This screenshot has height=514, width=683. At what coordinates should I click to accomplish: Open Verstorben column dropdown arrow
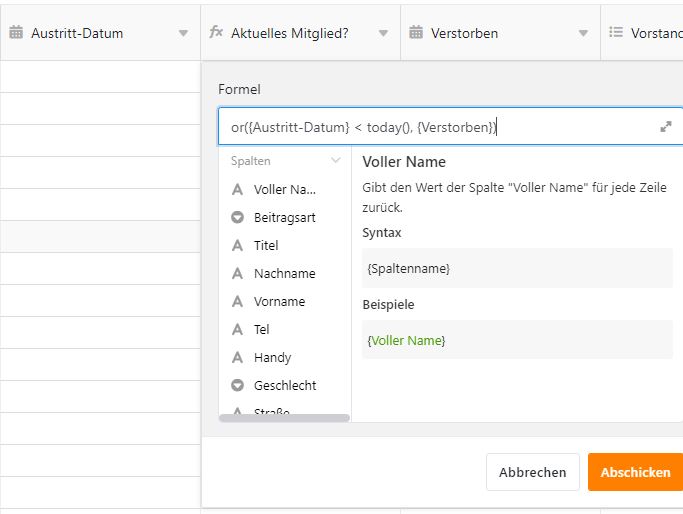tap(583, 33)
